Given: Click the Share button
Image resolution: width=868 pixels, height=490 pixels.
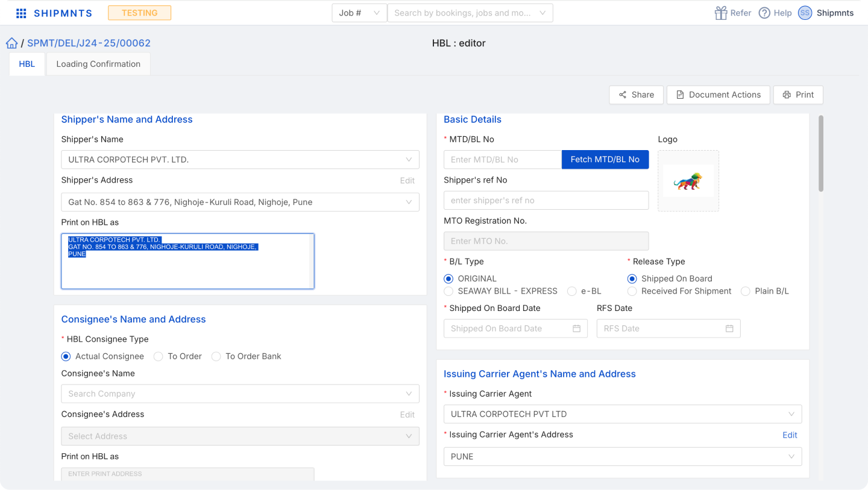Looking at the screenshot, I should (x=637, y=95).
